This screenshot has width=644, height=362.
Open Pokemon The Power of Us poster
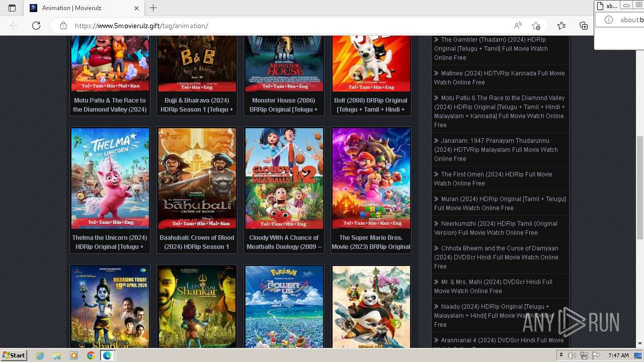pyautogui.click(x=284, y=307)
